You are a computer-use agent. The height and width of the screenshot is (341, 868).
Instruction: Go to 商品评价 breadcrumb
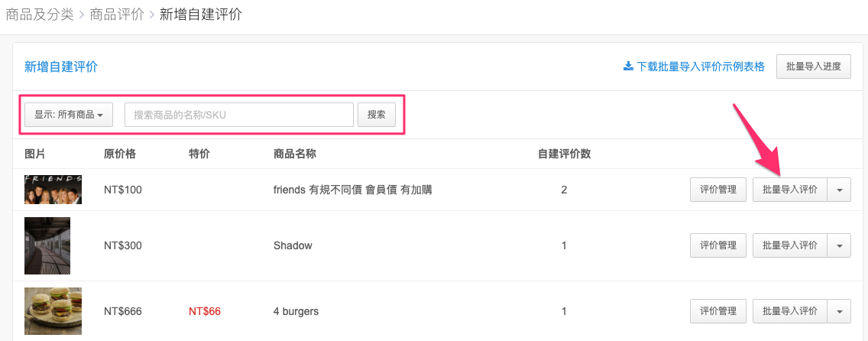pyautogui.click(x=117, y=15)
